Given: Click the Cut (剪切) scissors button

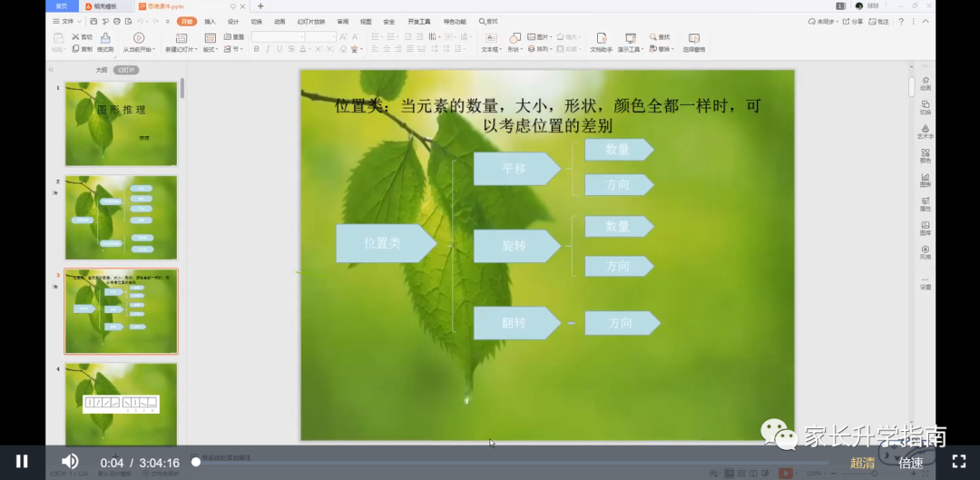Looking at the screenshot, I should pos(82,37).
